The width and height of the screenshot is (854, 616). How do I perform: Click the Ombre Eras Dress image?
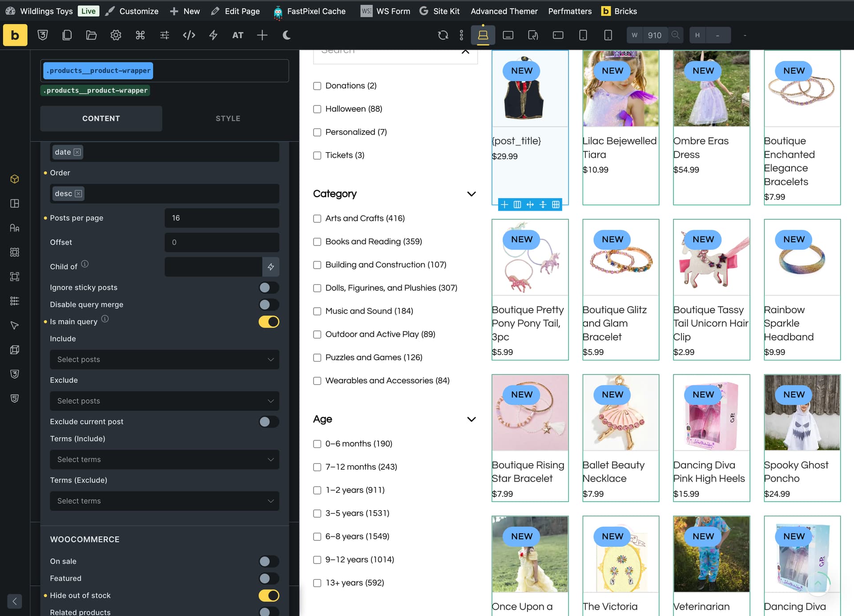[711, 89]
